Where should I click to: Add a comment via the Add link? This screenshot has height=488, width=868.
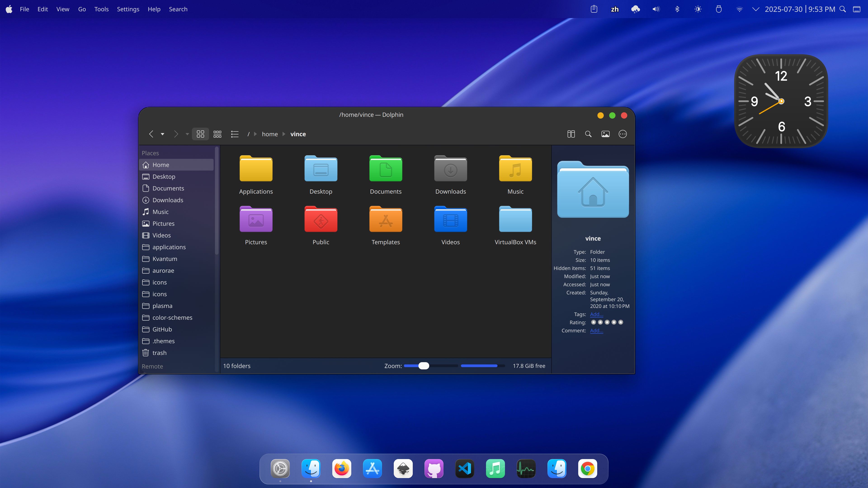click(x=596, y=330)
